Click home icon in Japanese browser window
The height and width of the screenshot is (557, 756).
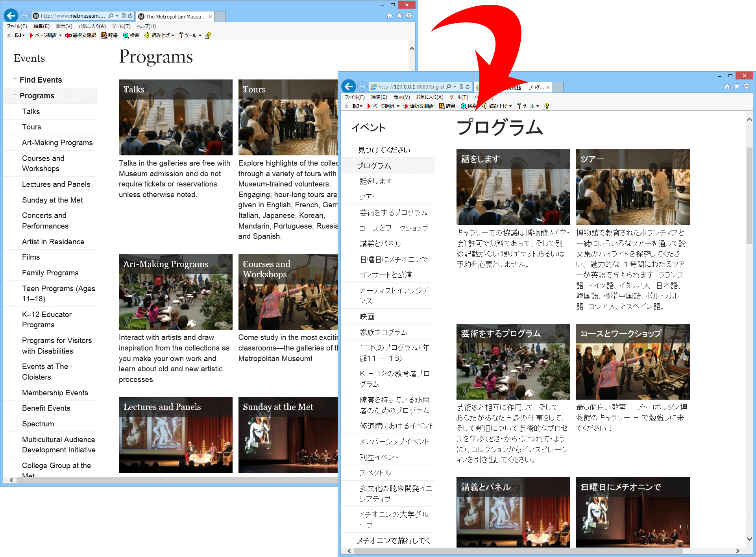coord(727,87)
